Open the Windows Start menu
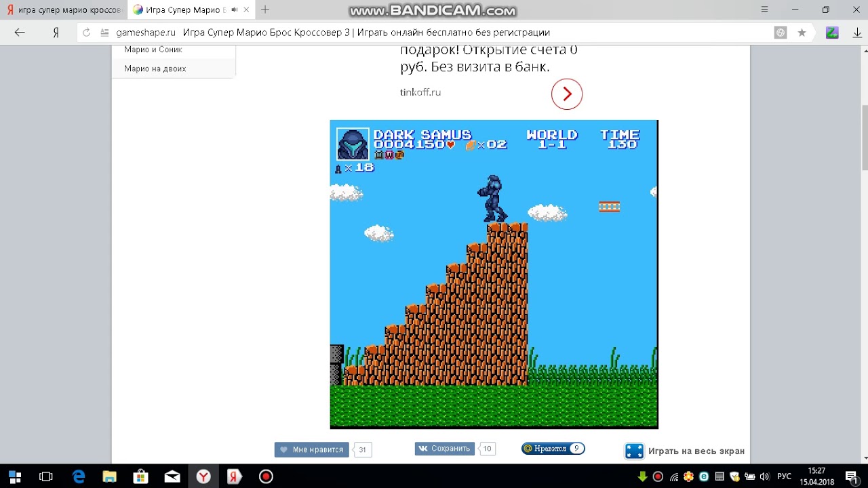 (14, 476)
